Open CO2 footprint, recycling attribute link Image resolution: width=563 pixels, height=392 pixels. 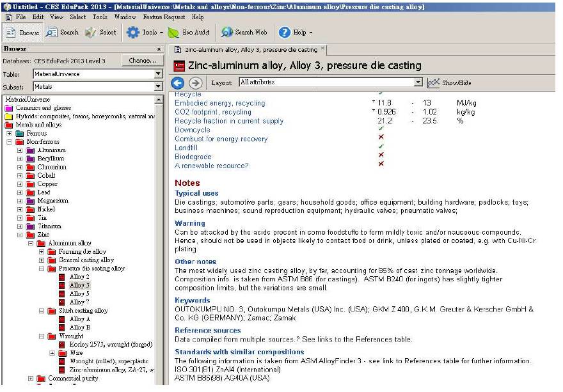point(213,112)
